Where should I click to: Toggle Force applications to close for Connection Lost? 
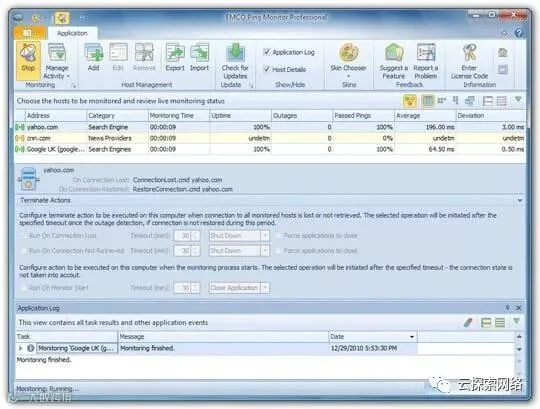point(278,235)
